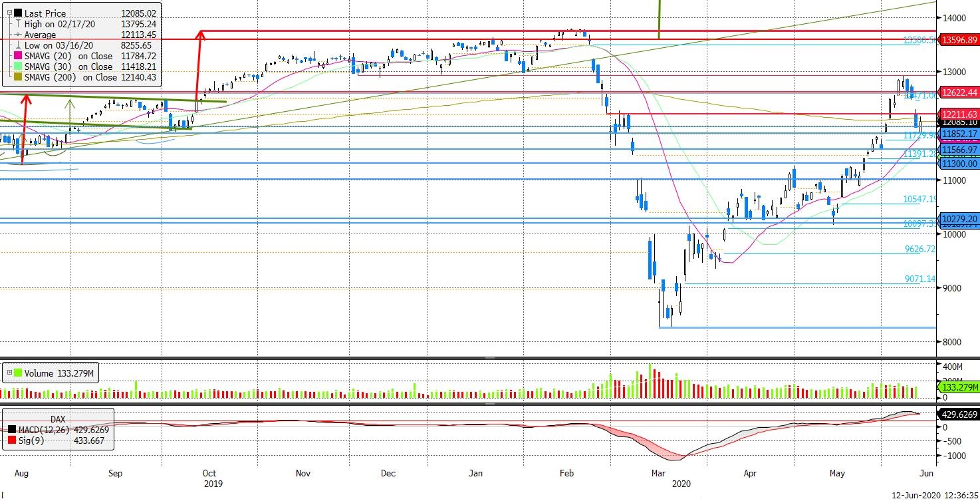Select 'Low on 03/16/20' legend row
The image size is (980, 501).
59,45
